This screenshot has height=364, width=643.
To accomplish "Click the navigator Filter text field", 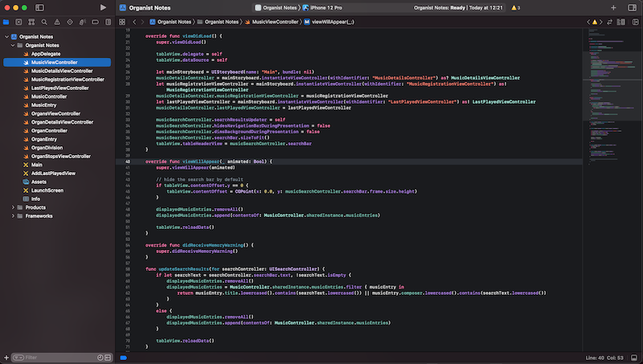I will coord(56,357).
